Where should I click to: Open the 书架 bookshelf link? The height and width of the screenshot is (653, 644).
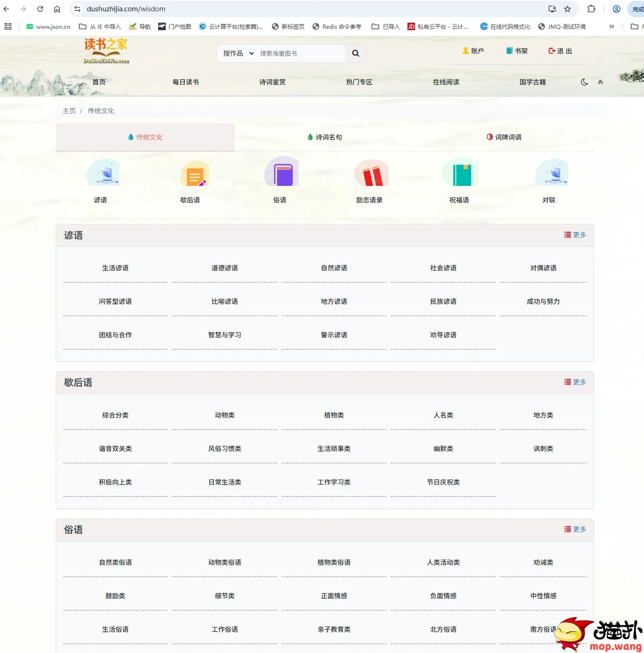[517, 51]
